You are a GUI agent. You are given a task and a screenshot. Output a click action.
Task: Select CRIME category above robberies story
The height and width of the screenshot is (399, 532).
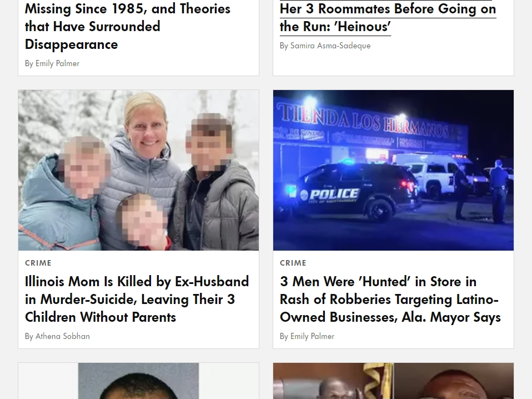(293, 263)
